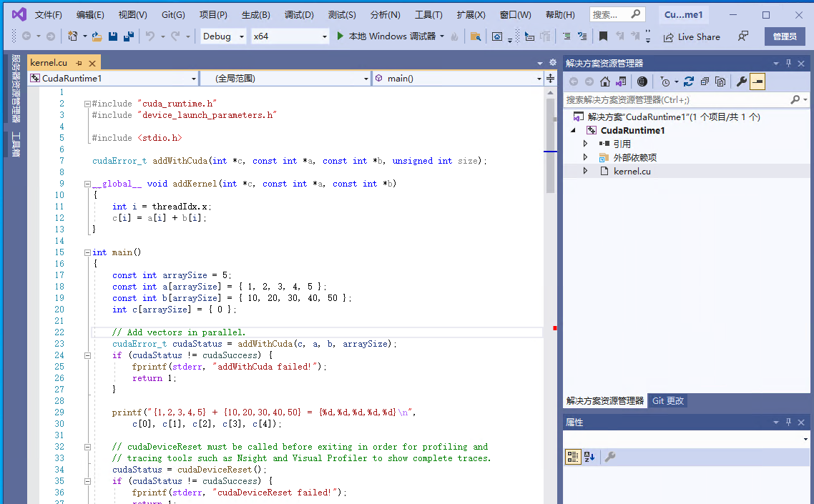The width and height of the screenshot is (814, 504).
Task: Click the Open File folder icon
Action: click(96, 36)
